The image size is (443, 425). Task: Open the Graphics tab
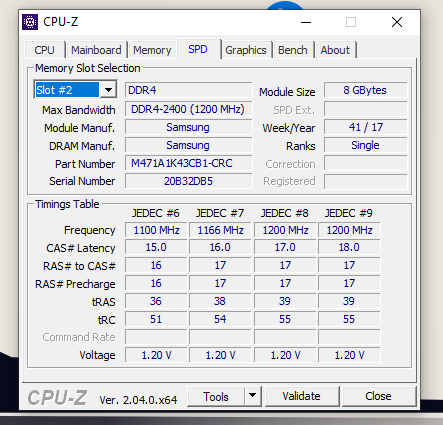coord(246,50)
